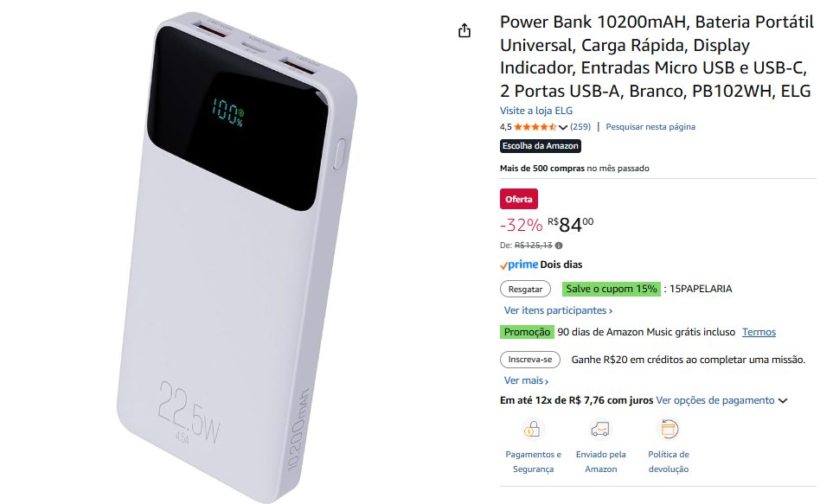Click Pesquisar nesta página link
Screen dimensions: 833x504
click(650, 127)
